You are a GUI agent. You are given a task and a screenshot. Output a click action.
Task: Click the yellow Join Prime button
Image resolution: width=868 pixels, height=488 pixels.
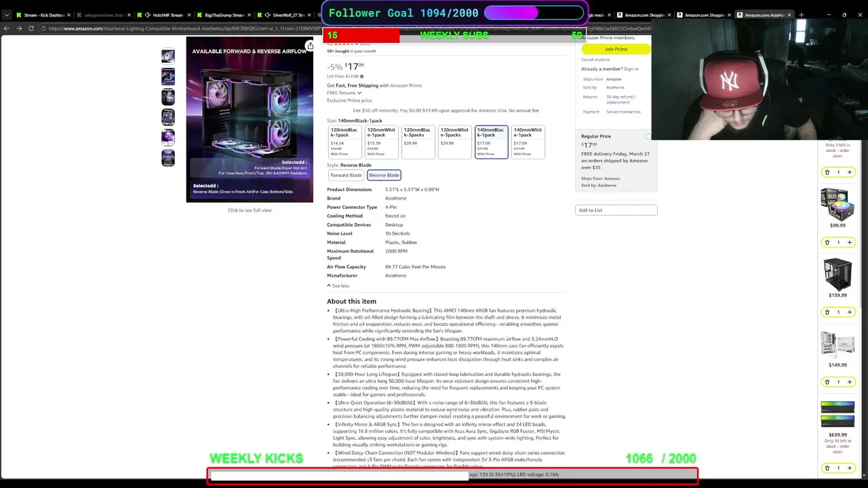tap(616, 49)
